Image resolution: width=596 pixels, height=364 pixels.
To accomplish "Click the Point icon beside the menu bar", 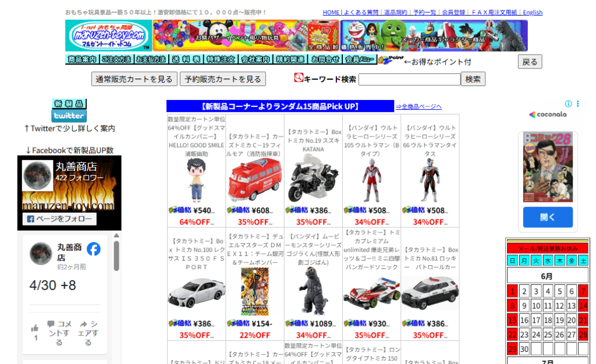I will point(391,60).
